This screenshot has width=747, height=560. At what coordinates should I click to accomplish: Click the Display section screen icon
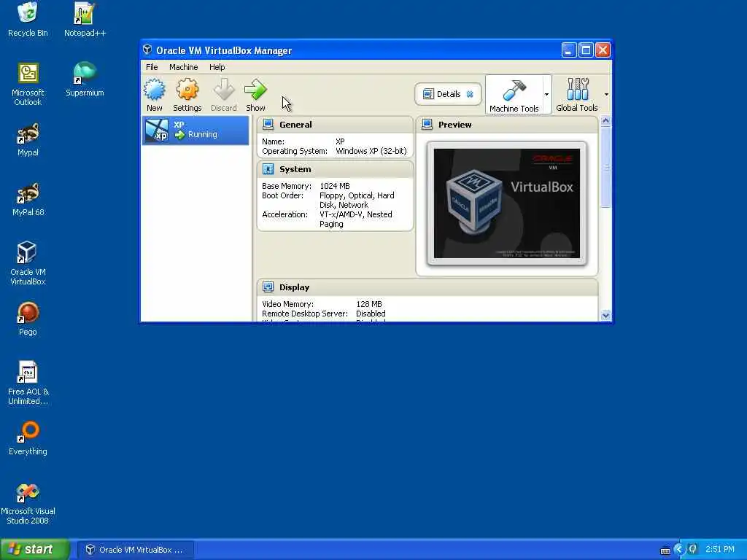point(268,287)
